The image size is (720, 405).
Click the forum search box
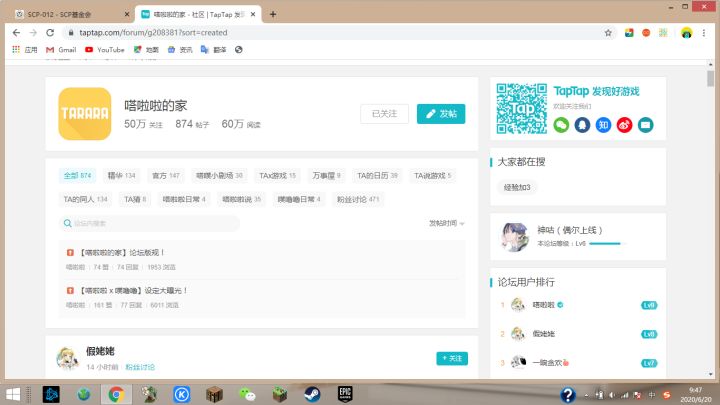[149, 223]
